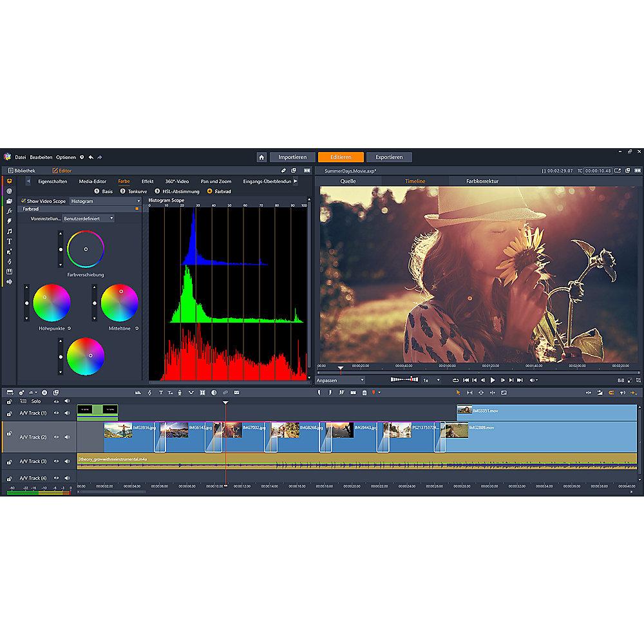Viewport: 644px width, 644px height.
Task: Click inside the Mitteltöne color wheel
Action: click(120, 303)
